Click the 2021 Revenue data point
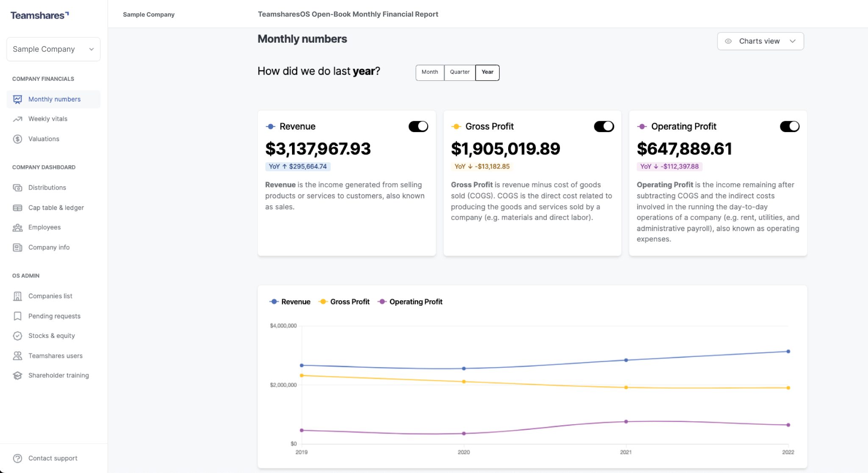The height and width of the screenshot is (473, 868). [x=626, y=360]
